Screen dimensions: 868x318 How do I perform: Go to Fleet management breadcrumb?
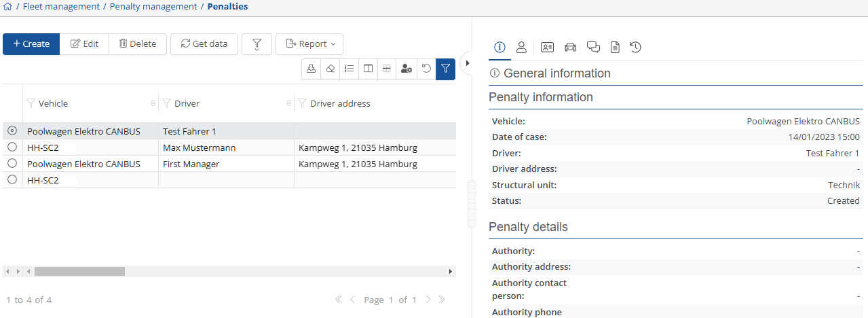click(x=61, y=7)
